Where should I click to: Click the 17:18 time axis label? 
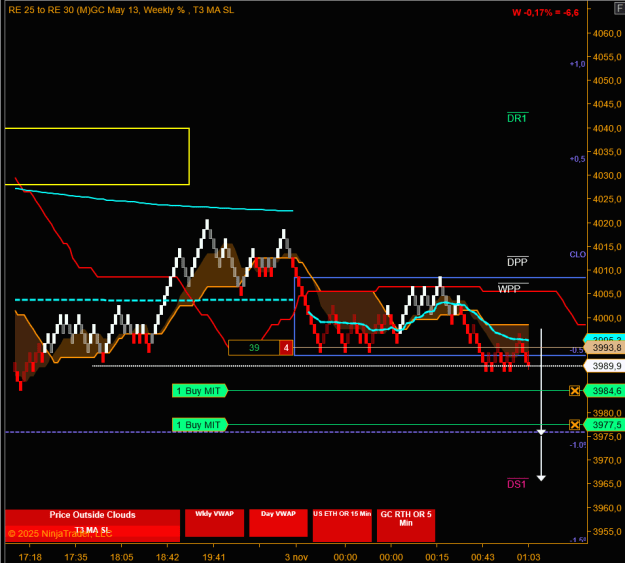point(30,557)
